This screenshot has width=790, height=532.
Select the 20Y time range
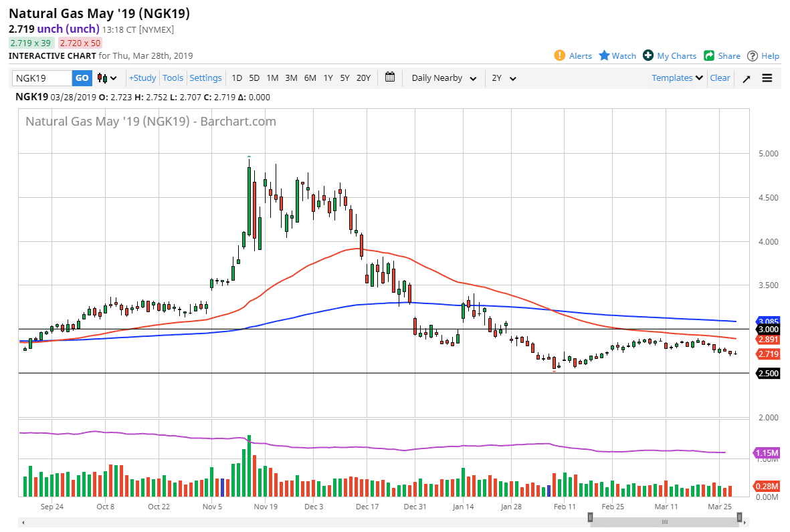(x=363, y=78)
